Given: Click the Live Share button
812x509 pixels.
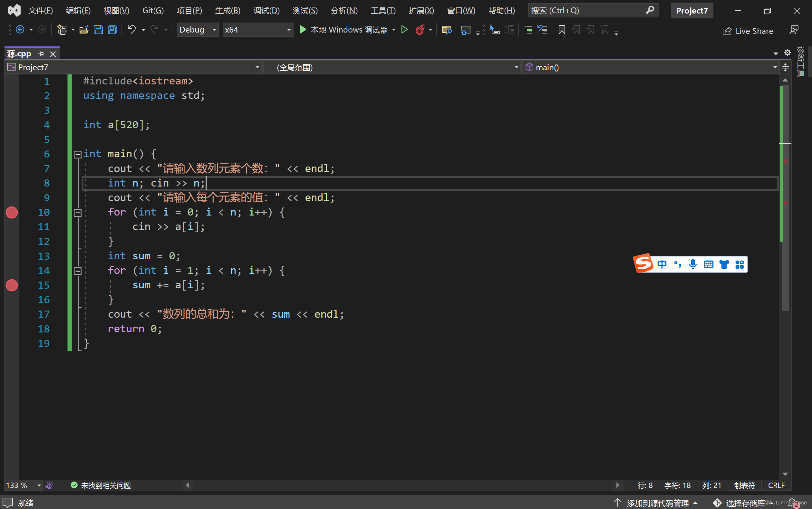Looking at the screenshot, I should click(x=748, y=31).
